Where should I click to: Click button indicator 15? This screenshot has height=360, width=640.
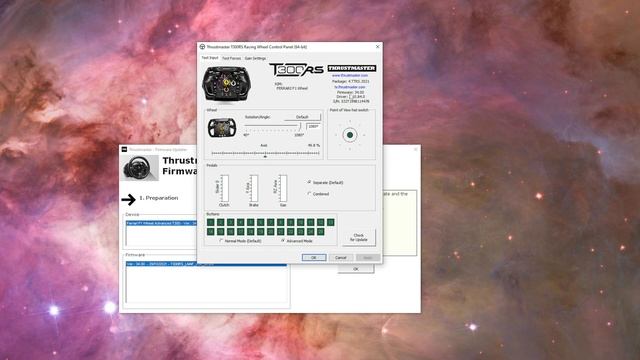click(220, 231)
